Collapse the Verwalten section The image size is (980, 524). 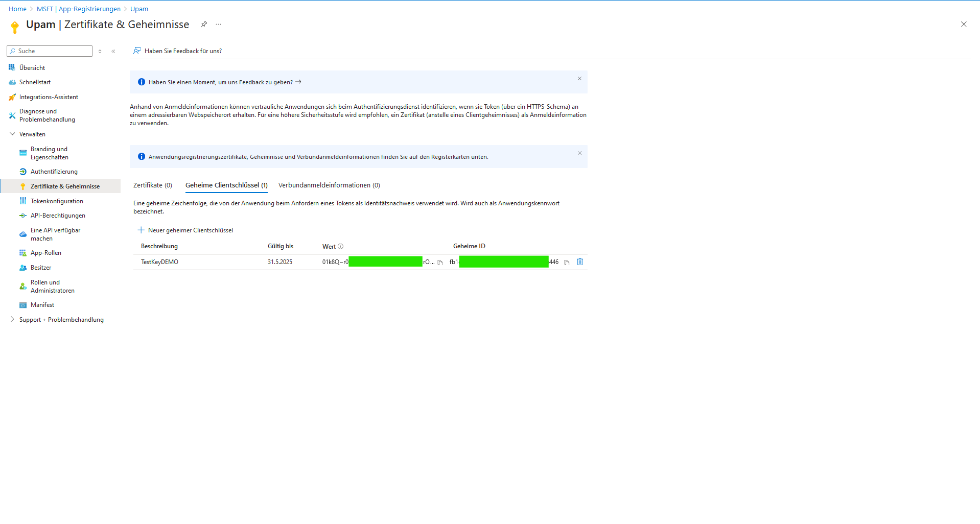12,134
